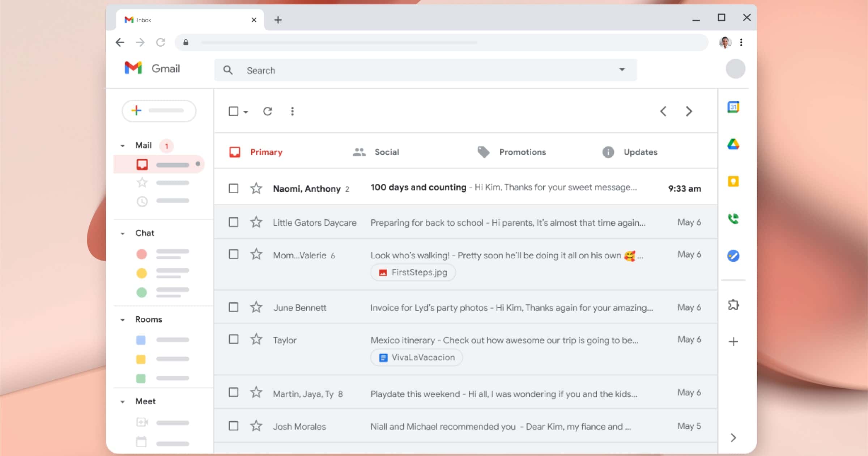The image size is (868, 456).
Task: Collapse the Chat section in sidebar
Action: point(123,233)
